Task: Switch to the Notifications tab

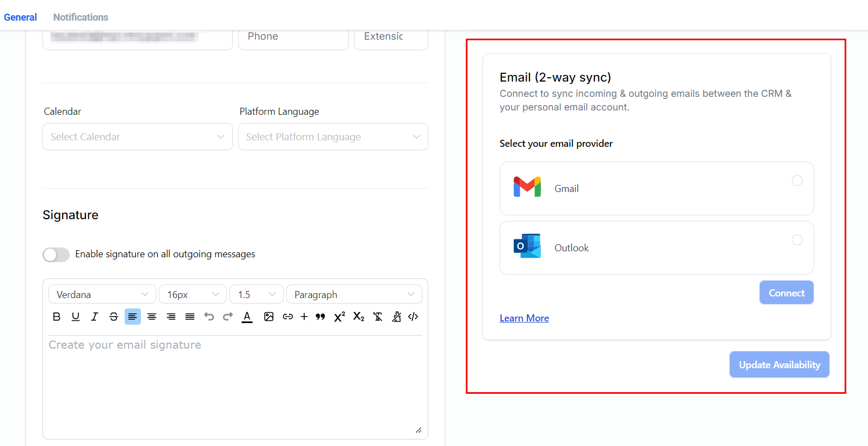Action: click(x=81, y=17)
